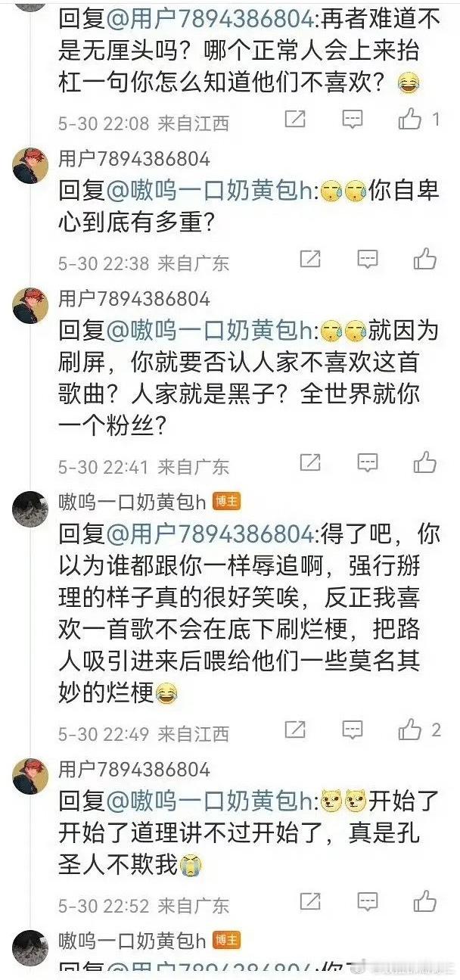Open reply icon on the 22:38 comment
460x980 pixels.
tap(368, 260)
